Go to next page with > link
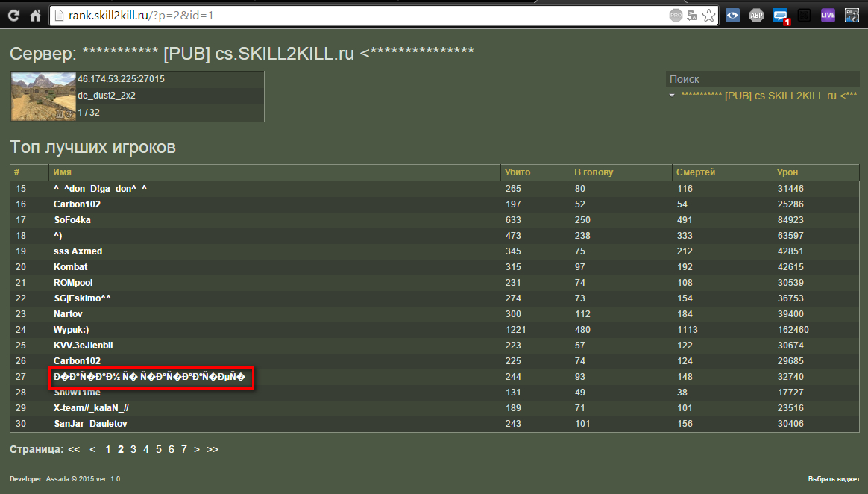868x494 pixels. pos(197,450)
